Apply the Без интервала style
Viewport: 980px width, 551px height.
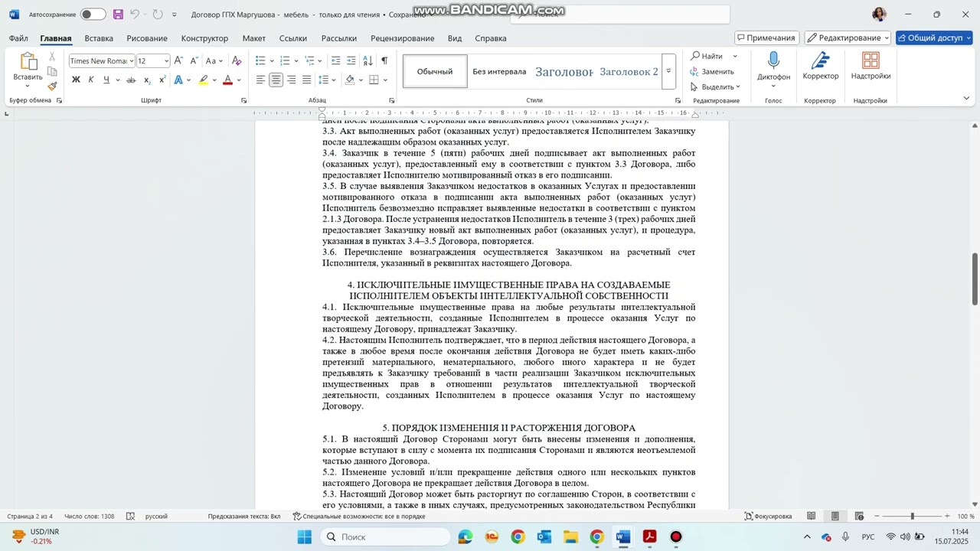pyautogui.click(x=499, y=71)
